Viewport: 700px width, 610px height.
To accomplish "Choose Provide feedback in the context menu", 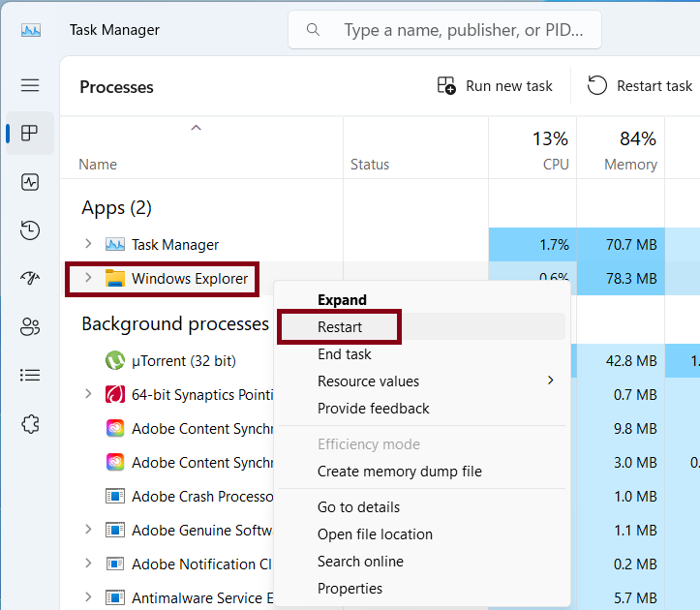I will coord(373,409).
